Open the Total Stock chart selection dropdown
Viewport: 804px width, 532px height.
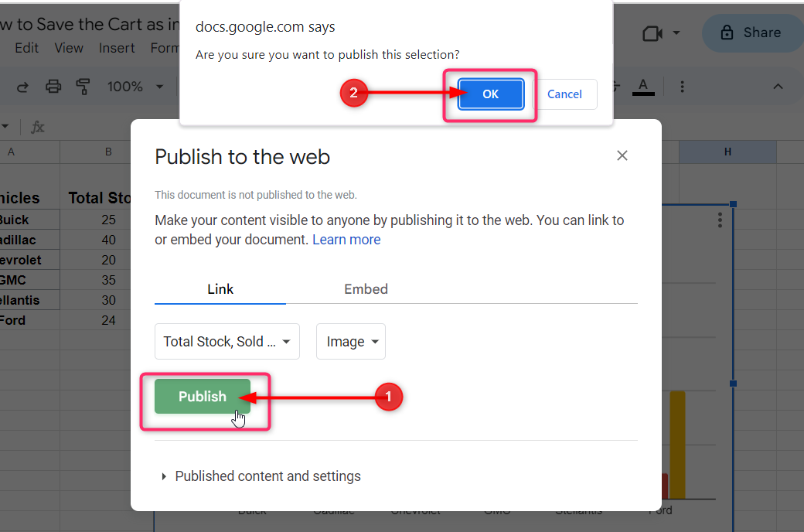[227, 342]
